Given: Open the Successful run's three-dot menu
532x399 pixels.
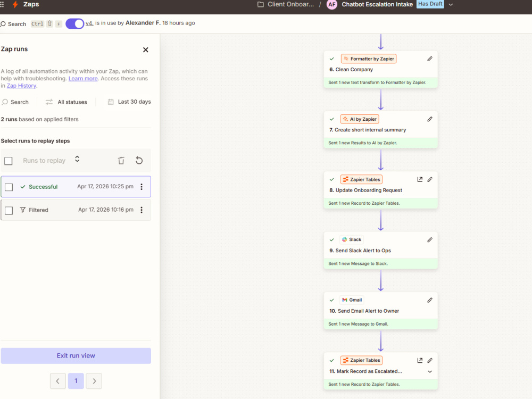Looking at the screenshot, I should tap(142, 187).
